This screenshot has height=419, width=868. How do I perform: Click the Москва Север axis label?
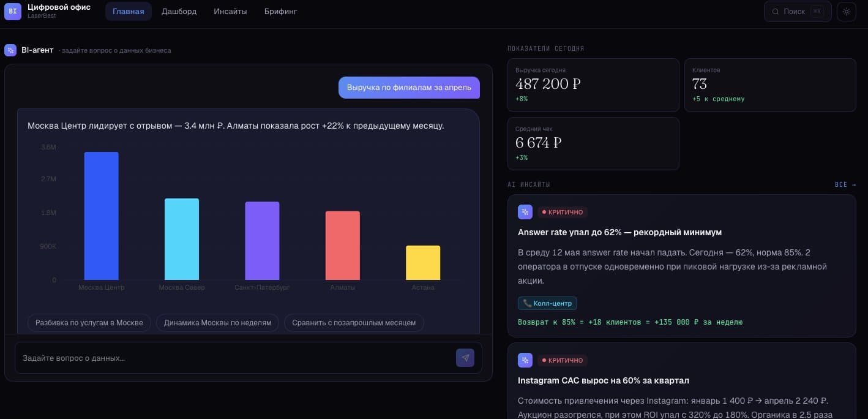tap(182, 287)
